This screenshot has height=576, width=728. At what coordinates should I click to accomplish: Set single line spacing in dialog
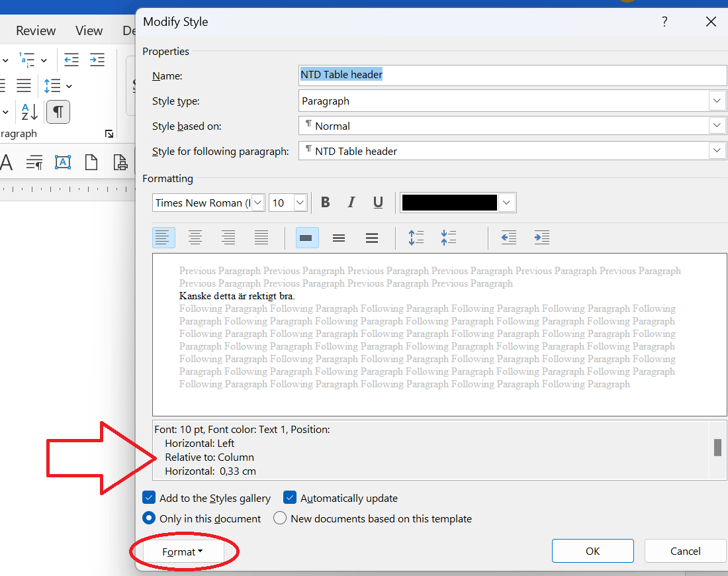coord(307,238)
